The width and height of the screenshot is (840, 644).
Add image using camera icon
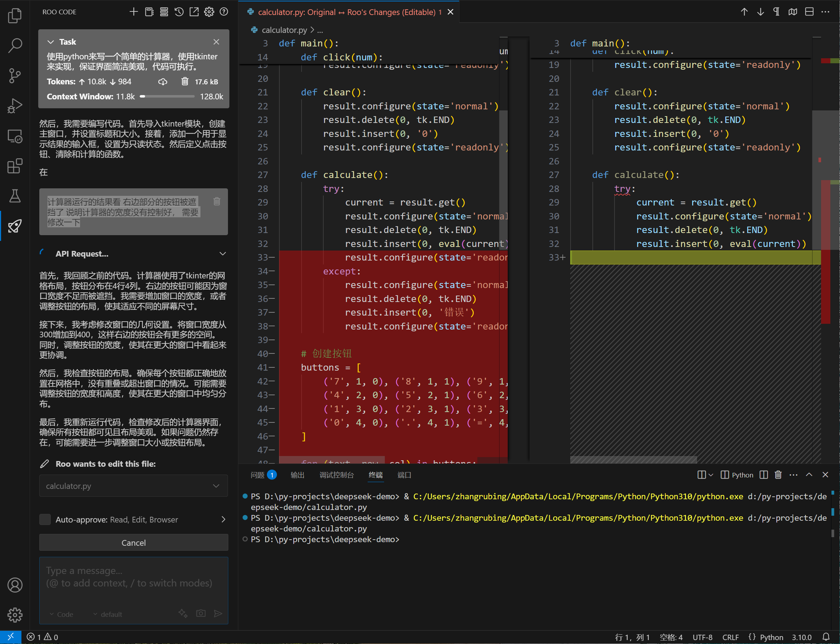(x=201, y=613)
